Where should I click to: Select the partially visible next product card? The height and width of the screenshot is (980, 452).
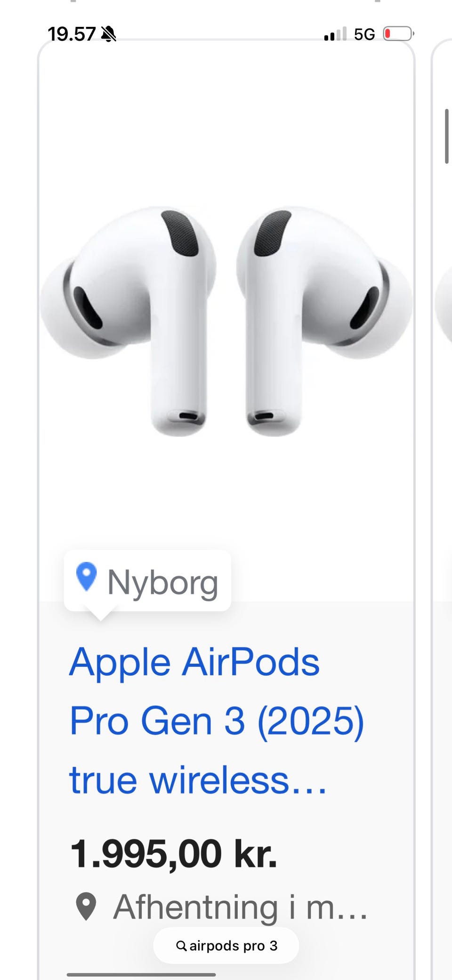[442, 509]
